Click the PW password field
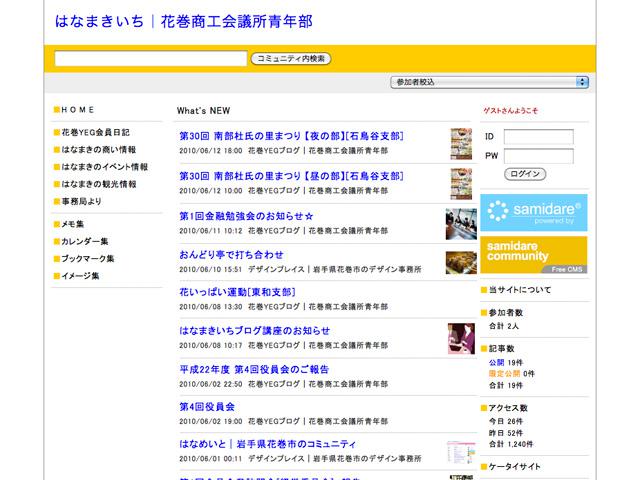This screenshot has height=480, width=640. click(x=544, y=156)
